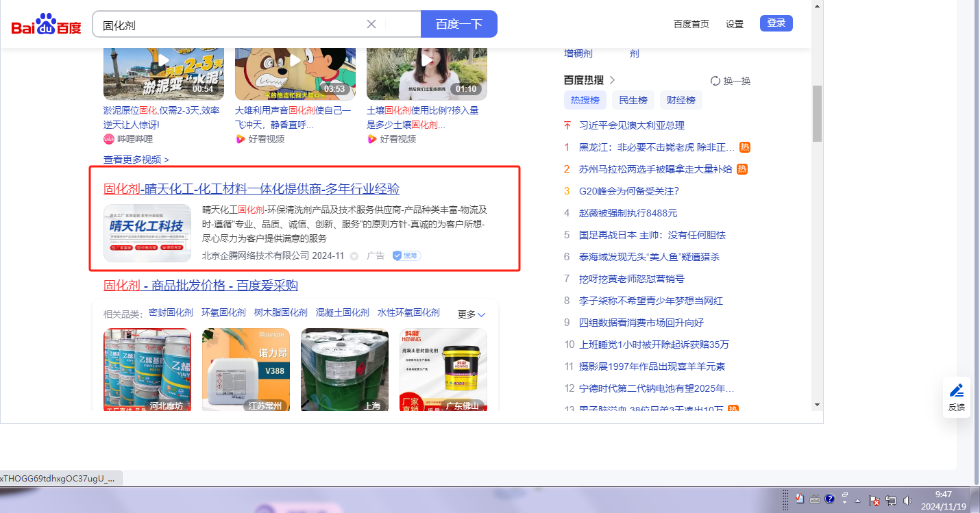Play the 淤泥变水泥 video thumbnail
This screenshot has height=513, width=980.
tap(164, 74)
